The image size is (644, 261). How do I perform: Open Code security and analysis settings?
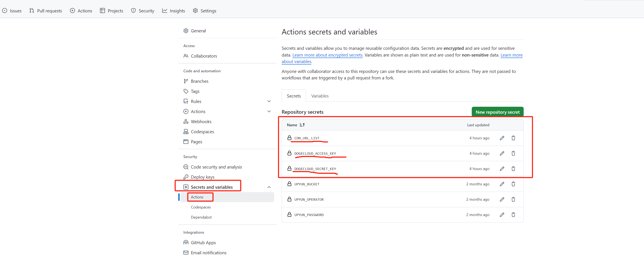click(216, 167)
